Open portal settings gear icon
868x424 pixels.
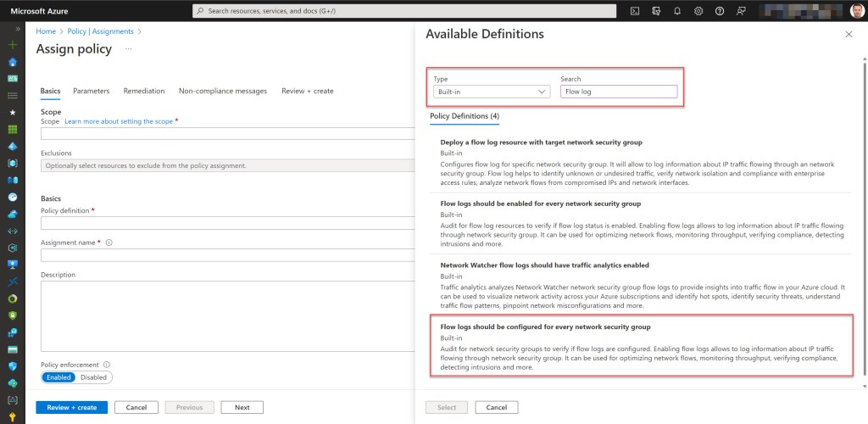pyautogui.click(x=698, y=11)
